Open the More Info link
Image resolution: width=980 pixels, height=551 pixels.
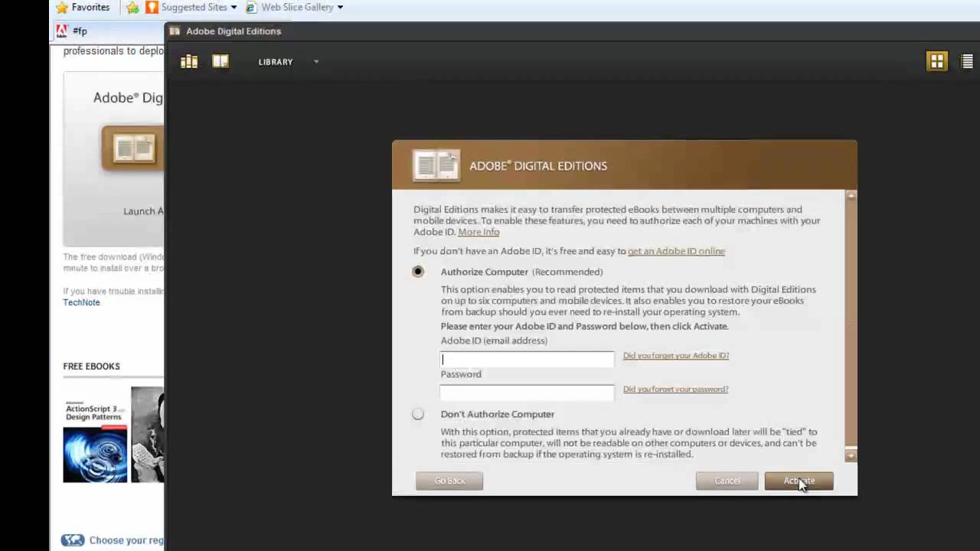479,232
